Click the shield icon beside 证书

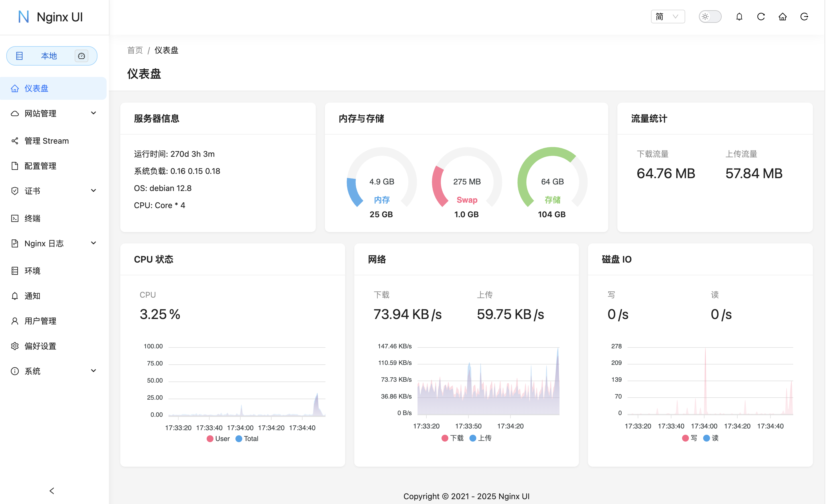(x=15, y=191)
